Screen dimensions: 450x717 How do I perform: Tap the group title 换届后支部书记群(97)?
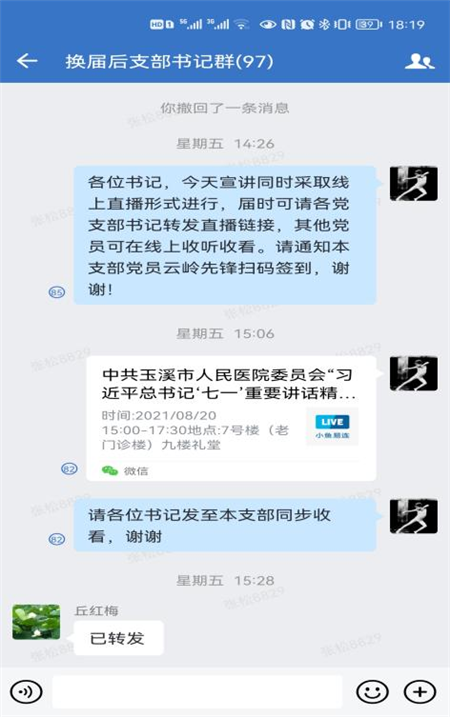click(x=169, y=61)
